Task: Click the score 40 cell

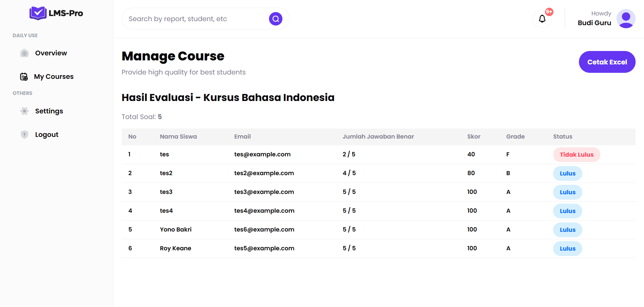Action: pyautogui.click(x=471, y=154)
